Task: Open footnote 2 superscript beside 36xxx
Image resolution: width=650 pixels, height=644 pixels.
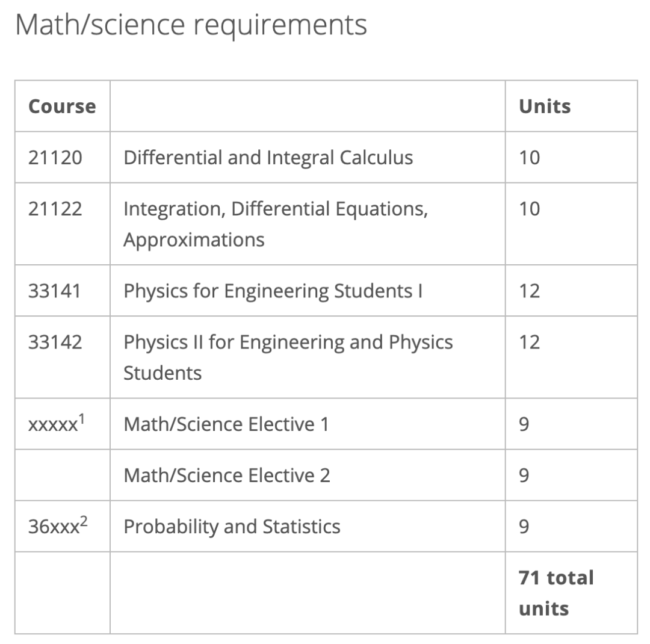Action: [x=84, y=521]
